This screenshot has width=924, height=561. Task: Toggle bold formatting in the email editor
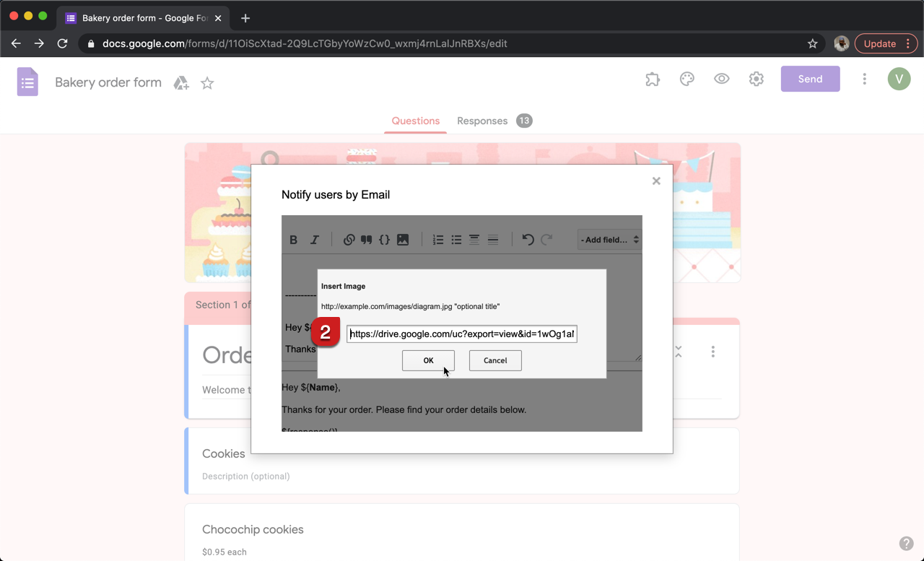294,239
